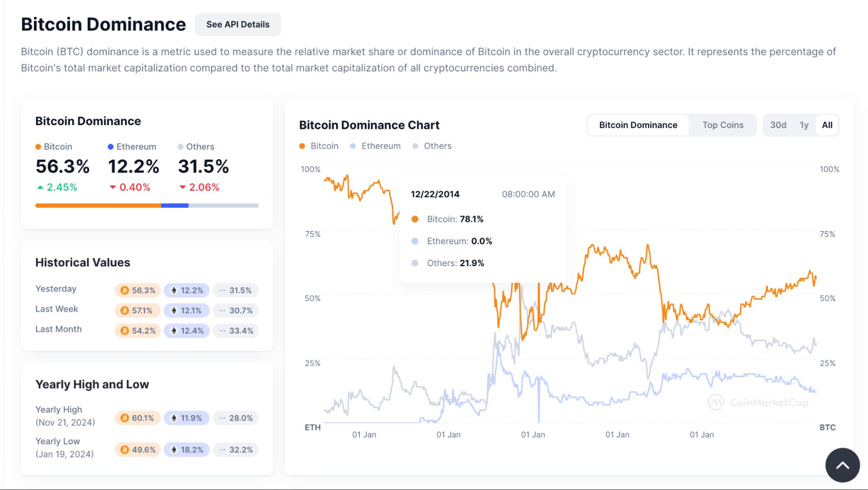Click the Ethereum icon in Last Week row

174,311
